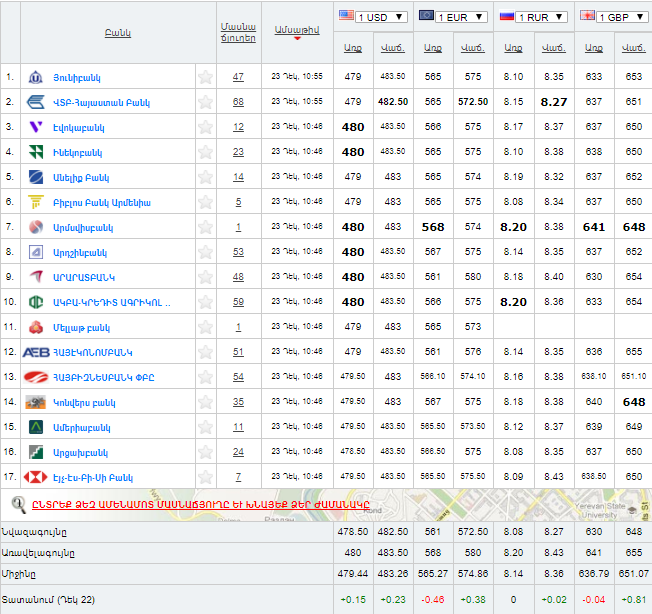Open branch count 68 for ՎՏԲ-Հայաստան Բանկ
Screen dimensions: 652x614
[x=238, y=102]
